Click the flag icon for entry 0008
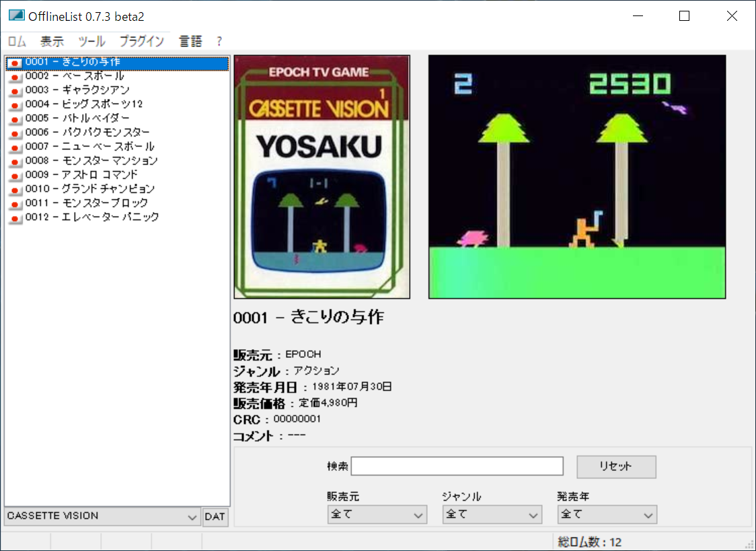 pyautogui.click(x=15, y=161)
